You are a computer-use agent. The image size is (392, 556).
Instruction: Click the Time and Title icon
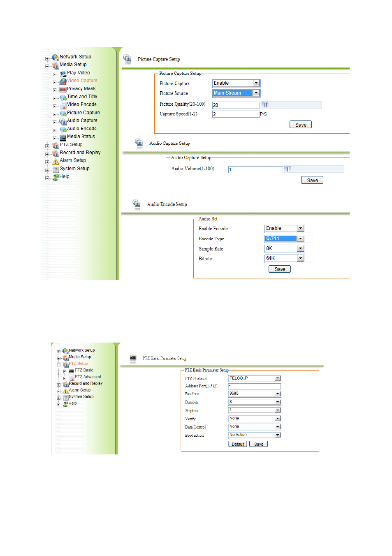tap(63, 97)
